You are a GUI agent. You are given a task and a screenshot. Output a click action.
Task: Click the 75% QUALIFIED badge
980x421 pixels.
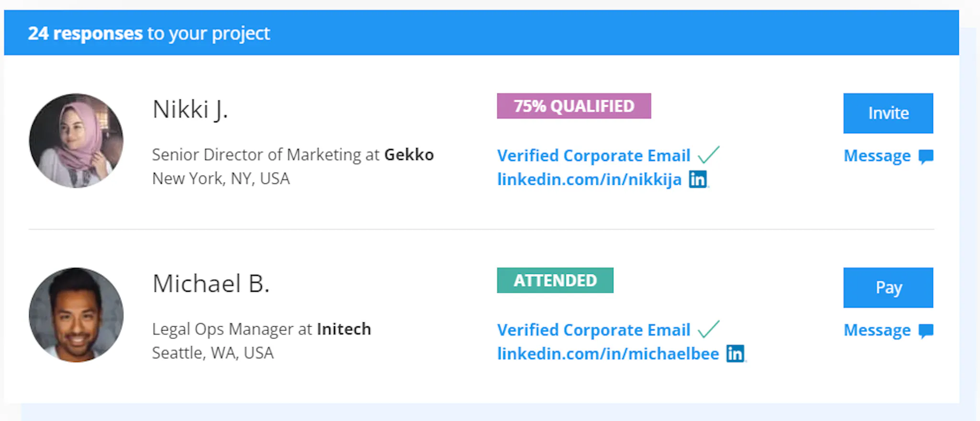(574, 106)
